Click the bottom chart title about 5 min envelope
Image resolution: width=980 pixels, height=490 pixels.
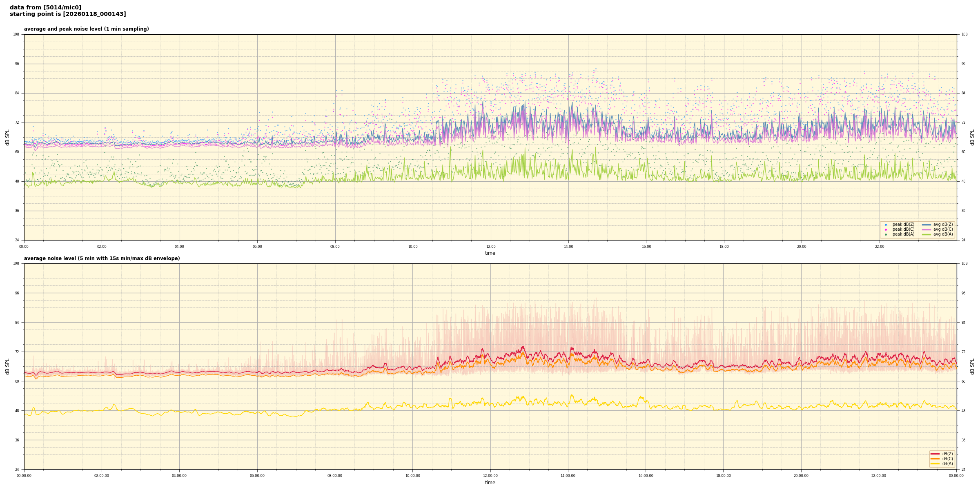102,258
